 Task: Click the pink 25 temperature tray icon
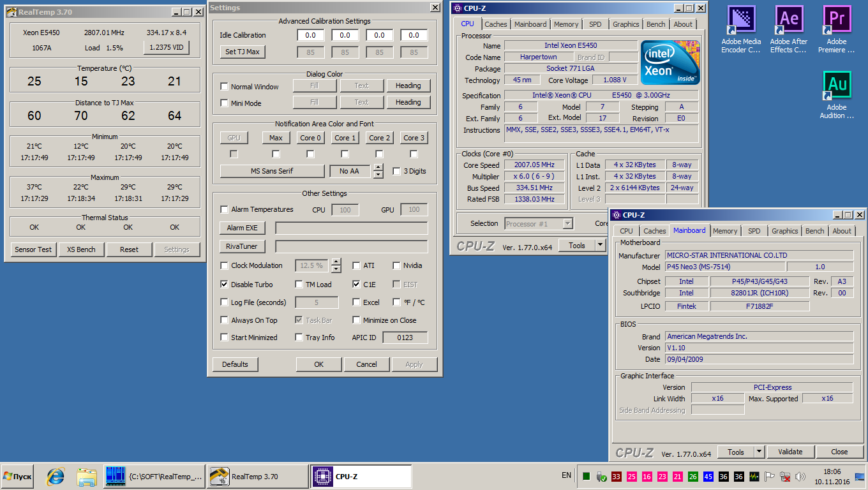[632, 477]
